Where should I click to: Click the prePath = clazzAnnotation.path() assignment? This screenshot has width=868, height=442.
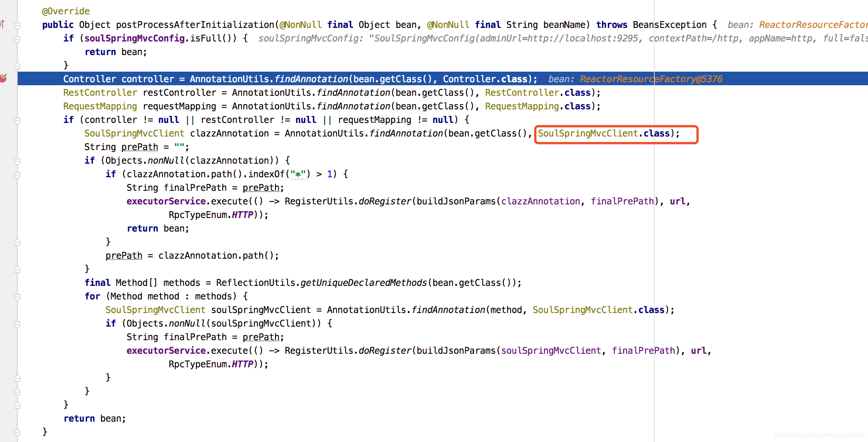pyautogui.click(x=192, y=256)
